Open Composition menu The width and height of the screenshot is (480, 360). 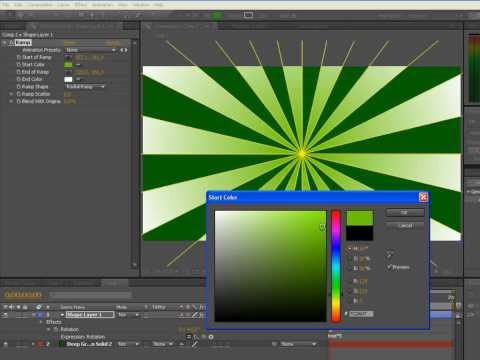(40, 5)
